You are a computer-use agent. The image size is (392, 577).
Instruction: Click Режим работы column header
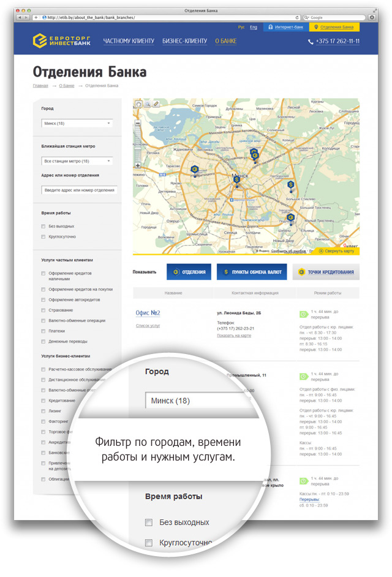tap(328, 293)
